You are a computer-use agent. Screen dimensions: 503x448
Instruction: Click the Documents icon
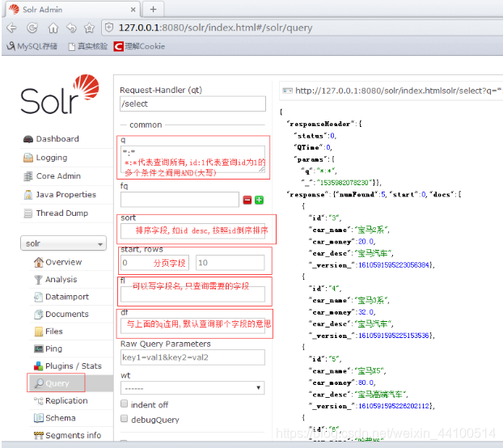(x=39, y=315)
